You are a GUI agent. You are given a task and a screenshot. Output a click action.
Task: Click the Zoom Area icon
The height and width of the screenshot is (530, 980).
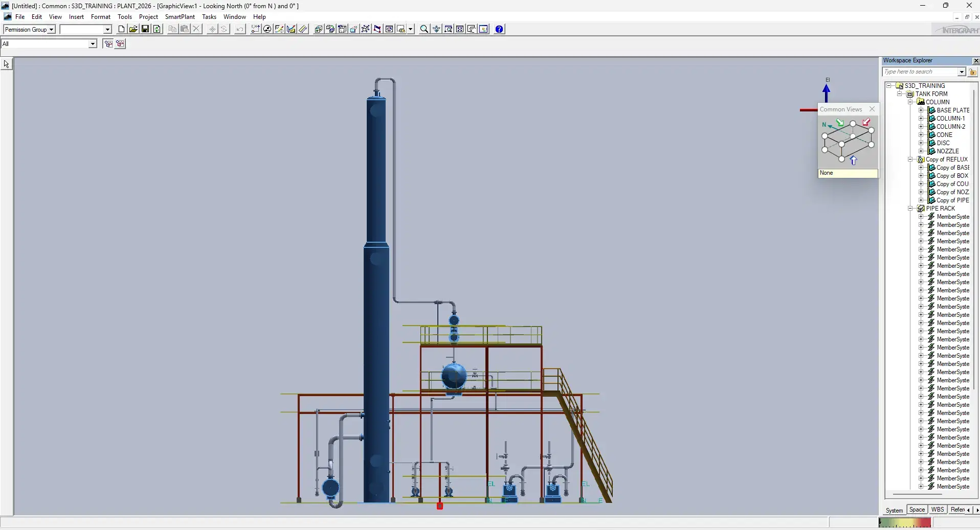coord(448,29)
